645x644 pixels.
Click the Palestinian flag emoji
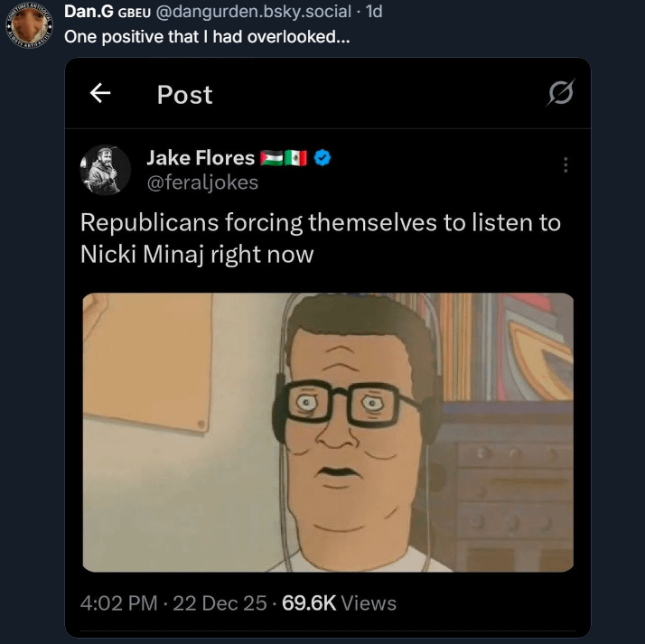click(x=271, y=158)
